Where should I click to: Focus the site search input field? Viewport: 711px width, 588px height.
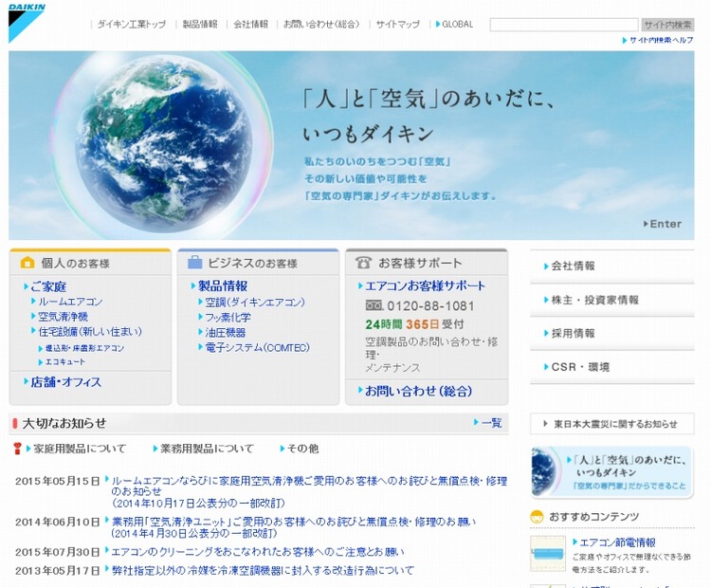click(564, 25)
